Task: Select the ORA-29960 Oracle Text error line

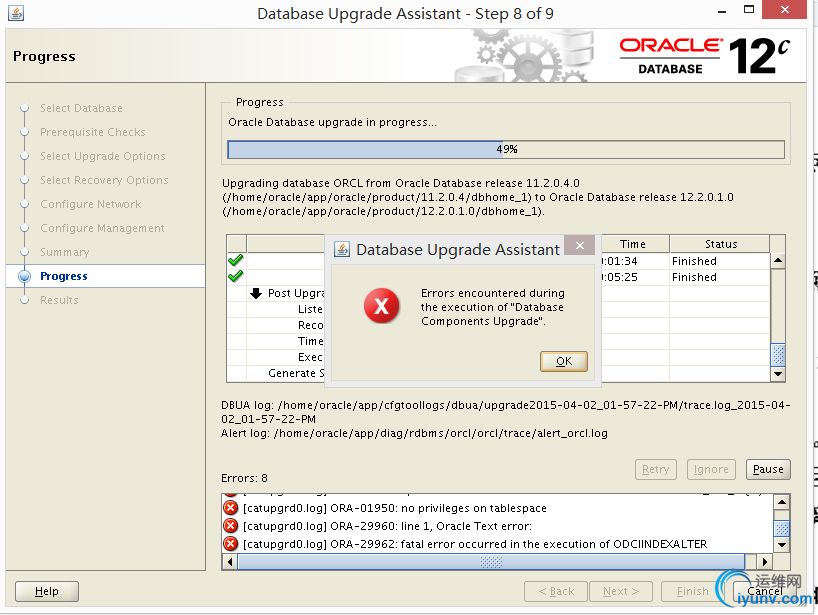Action: pos(387,526)
